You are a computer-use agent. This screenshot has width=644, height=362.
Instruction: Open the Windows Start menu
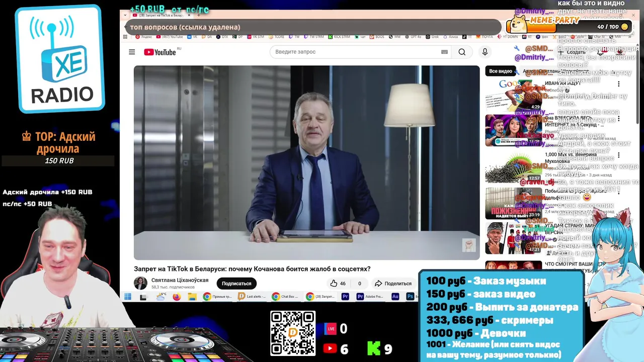(x=128, y=297)
